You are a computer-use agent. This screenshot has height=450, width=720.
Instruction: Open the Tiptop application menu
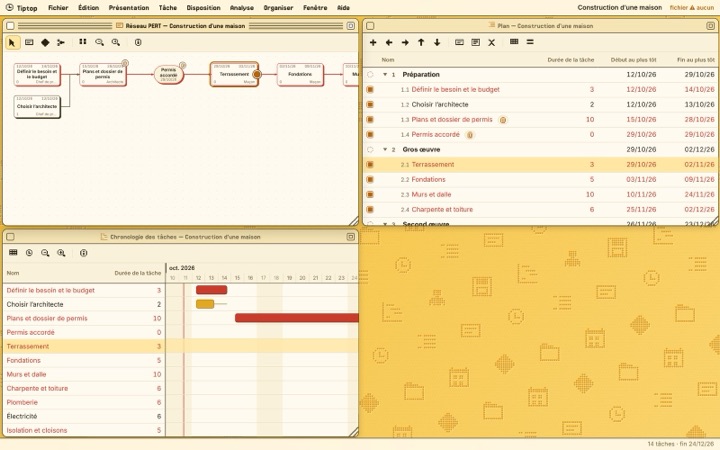click(22, 8)
